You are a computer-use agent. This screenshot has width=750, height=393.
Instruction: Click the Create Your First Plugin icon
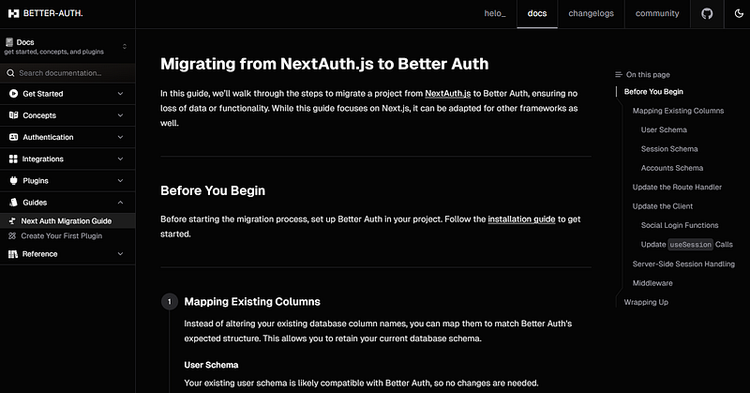point(12,236)
